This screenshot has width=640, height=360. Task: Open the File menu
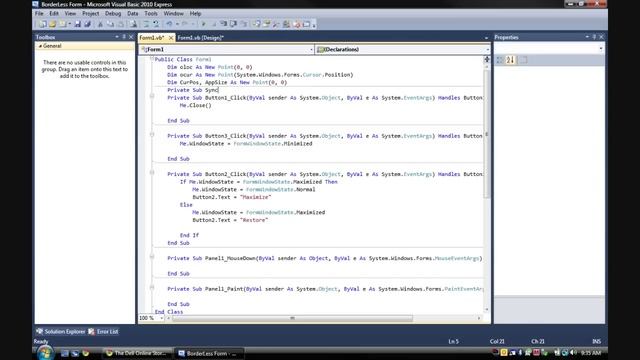[39, 13]
